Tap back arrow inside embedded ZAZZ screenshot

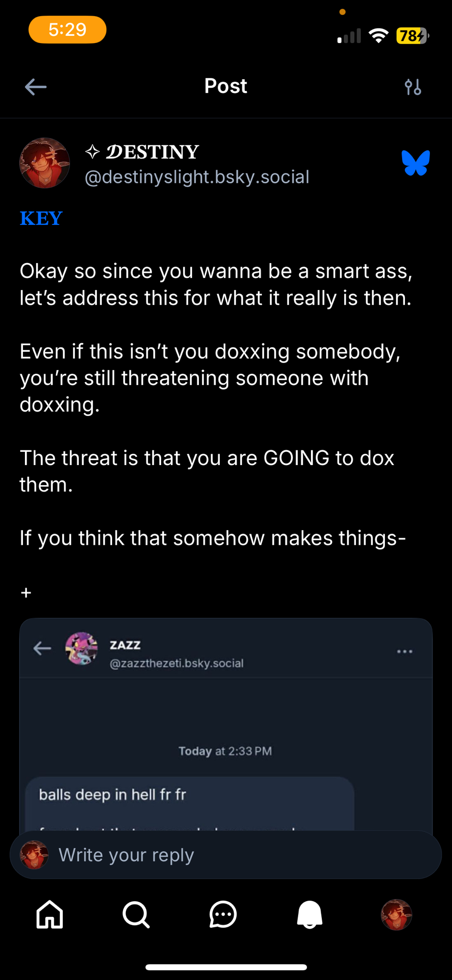click(42, 648)
